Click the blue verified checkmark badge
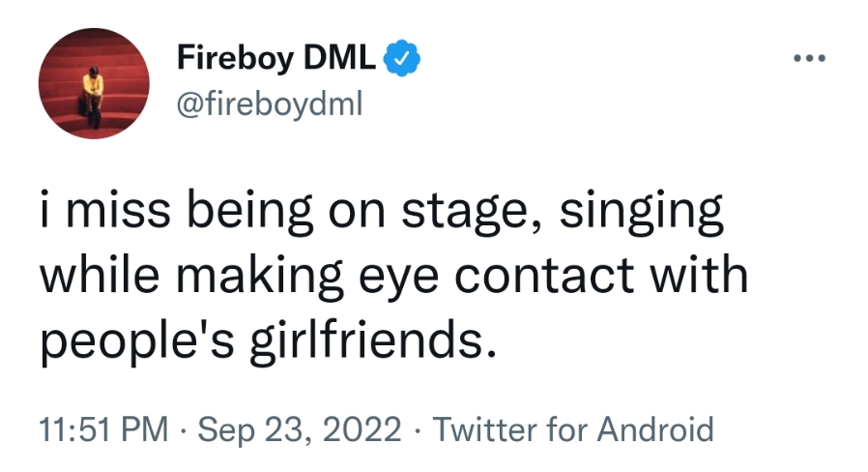This screenshot has height=472, width=868. [x=402, y=60]
